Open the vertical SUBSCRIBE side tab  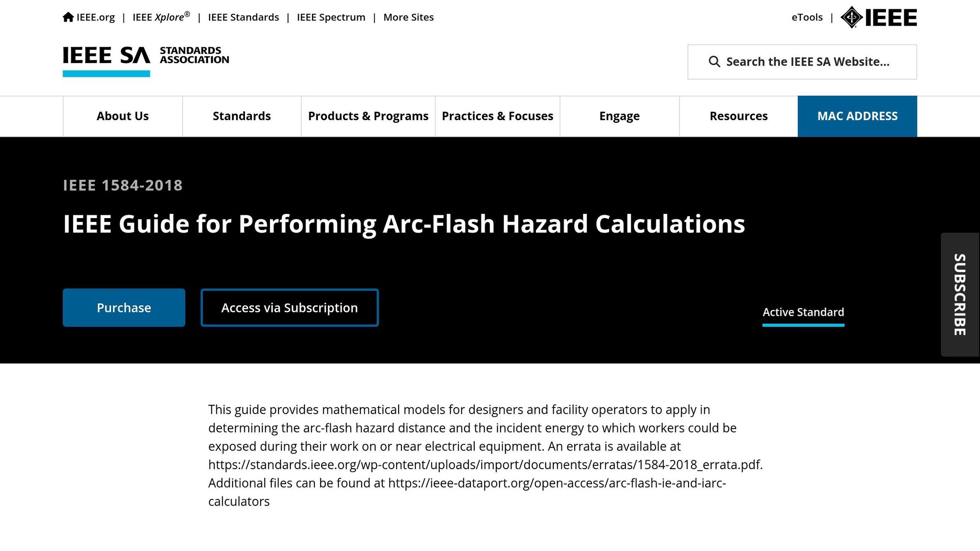pyautogui.click(x=960, y=295)
